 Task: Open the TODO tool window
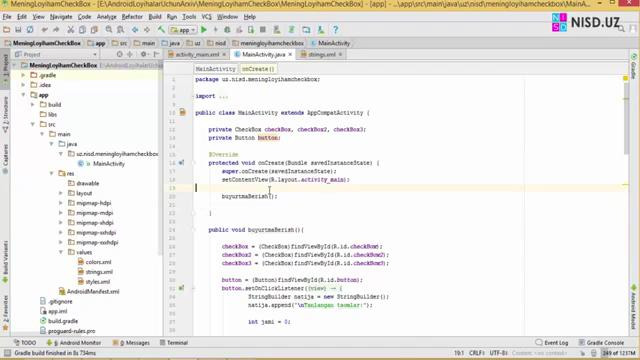pyautogui.click(x=25, y=343)
